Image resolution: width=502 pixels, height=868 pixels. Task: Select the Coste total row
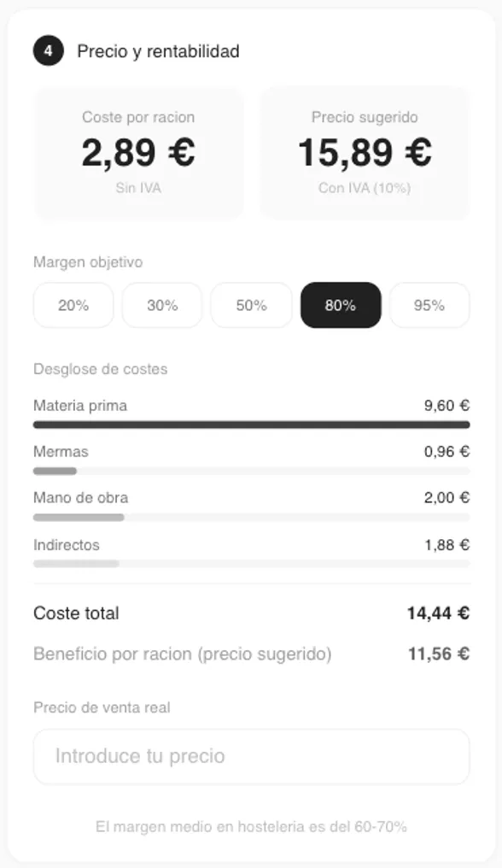pyautogui.click(x=251, y=613)
